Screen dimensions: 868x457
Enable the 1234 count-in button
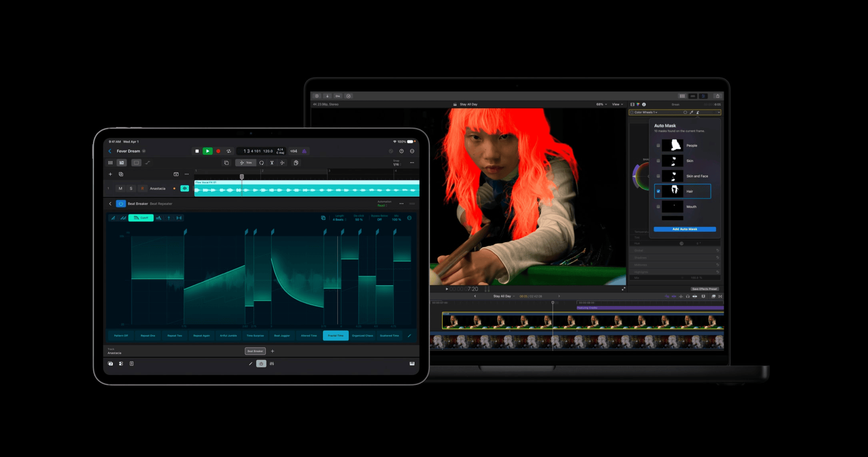pos(293,151)
